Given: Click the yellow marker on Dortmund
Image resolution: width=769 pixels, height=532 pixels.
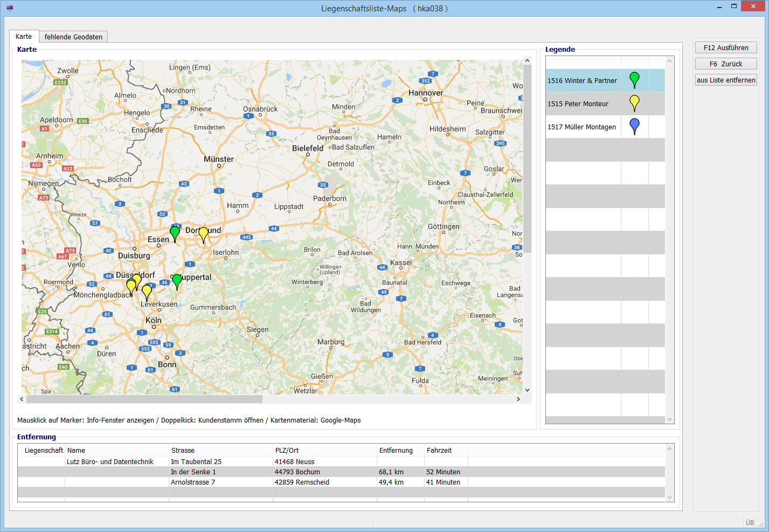Looking at the screenshot, I should click(203, 234).
